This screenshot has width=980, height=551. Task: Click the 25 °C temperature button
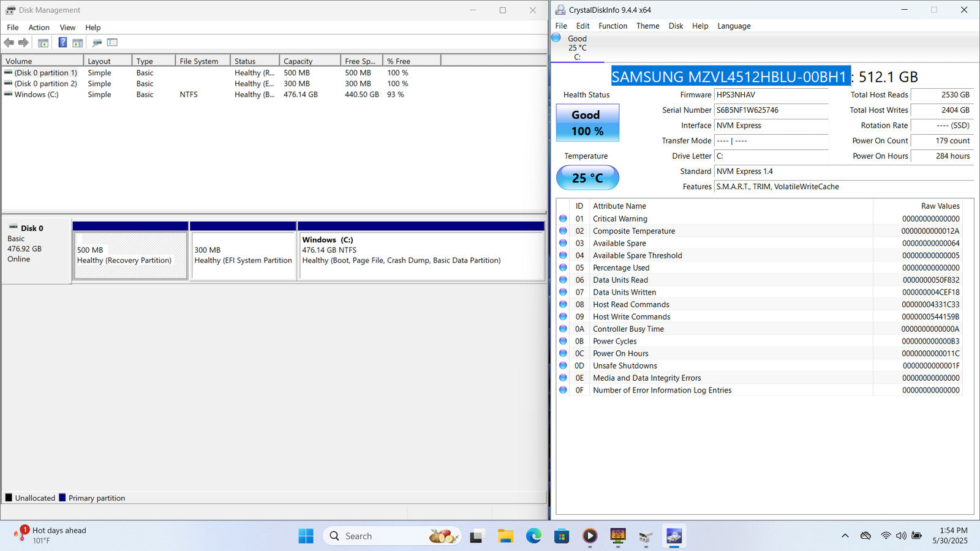point(587,178)
